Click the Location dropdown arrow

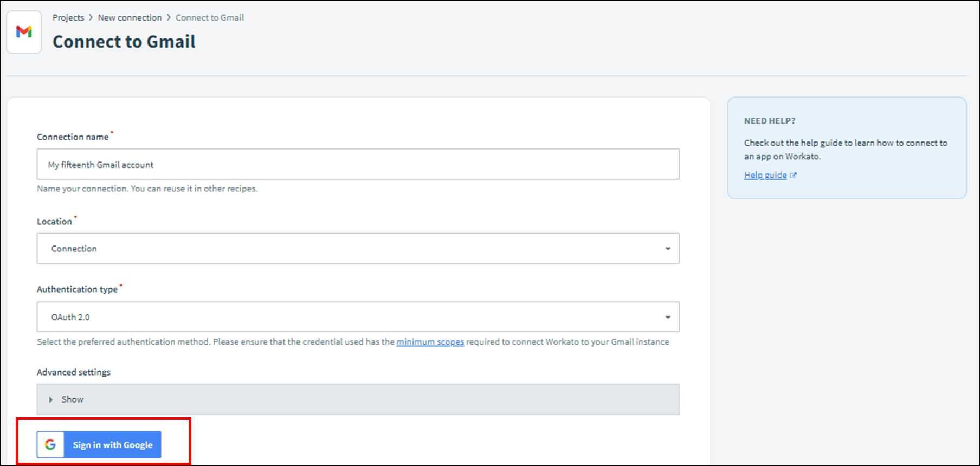668,249
